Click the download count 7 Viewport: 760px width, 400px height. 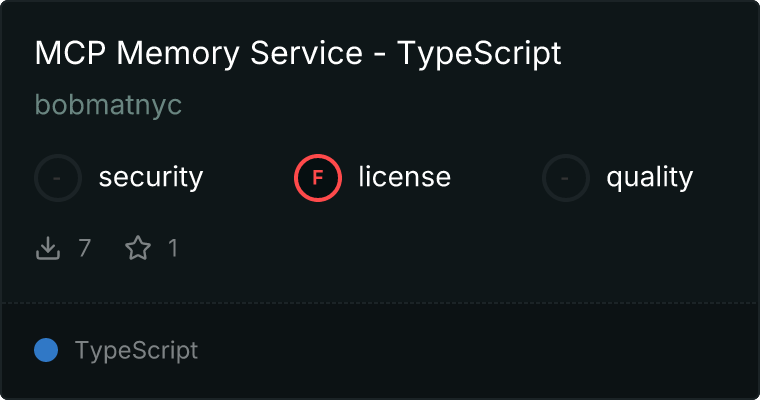tap(84, 248)
